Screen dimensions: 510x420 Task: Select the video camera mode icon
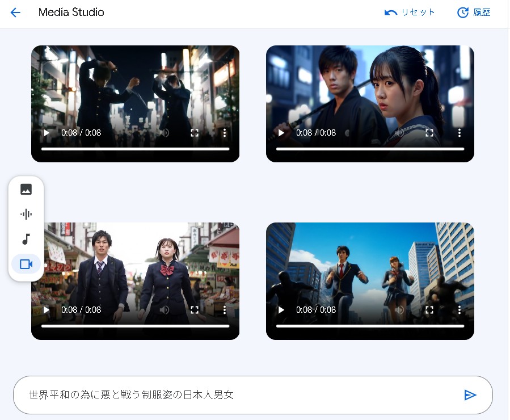tap(26, 264)
